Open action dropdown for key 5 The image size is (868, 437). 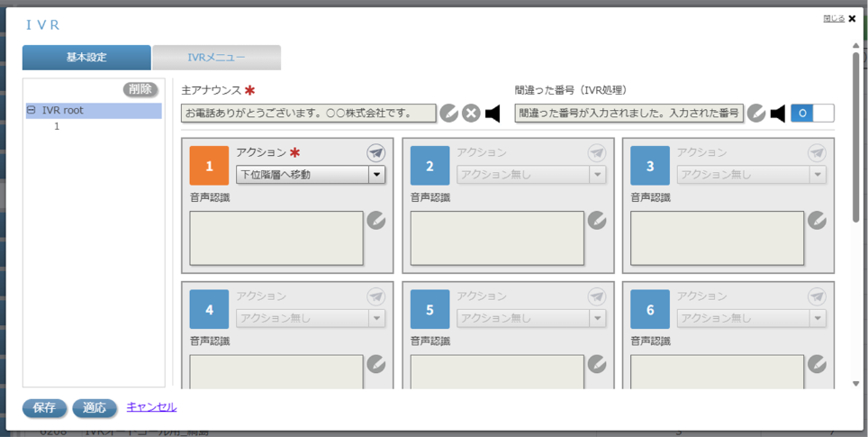[531, 318]
